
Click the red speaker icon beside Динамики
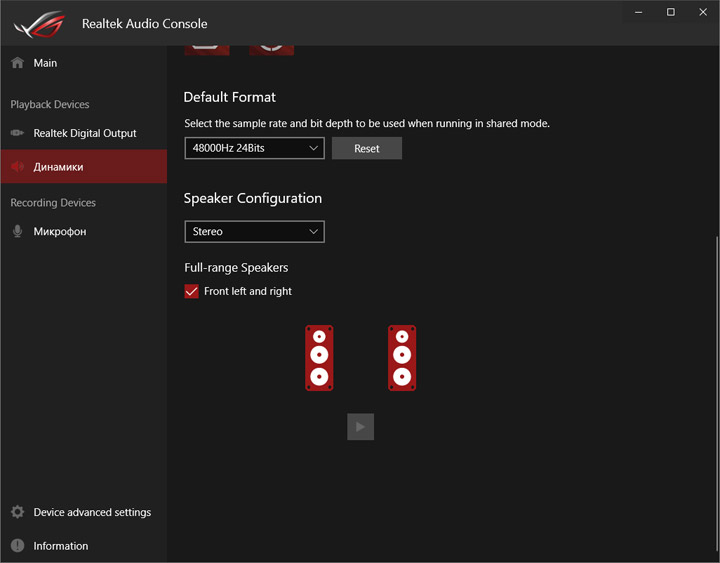pos(17,167)
